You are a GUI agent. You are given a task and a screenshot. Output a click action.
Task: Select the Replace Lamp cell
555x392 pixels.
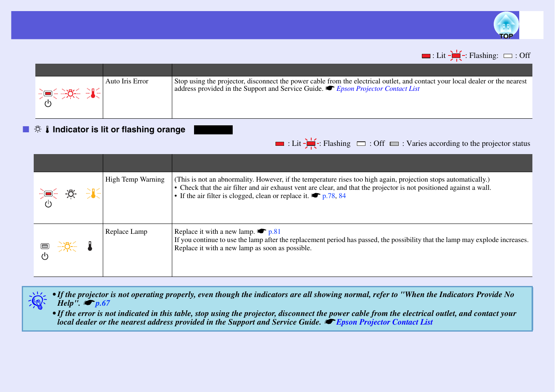tap(137, 250)
